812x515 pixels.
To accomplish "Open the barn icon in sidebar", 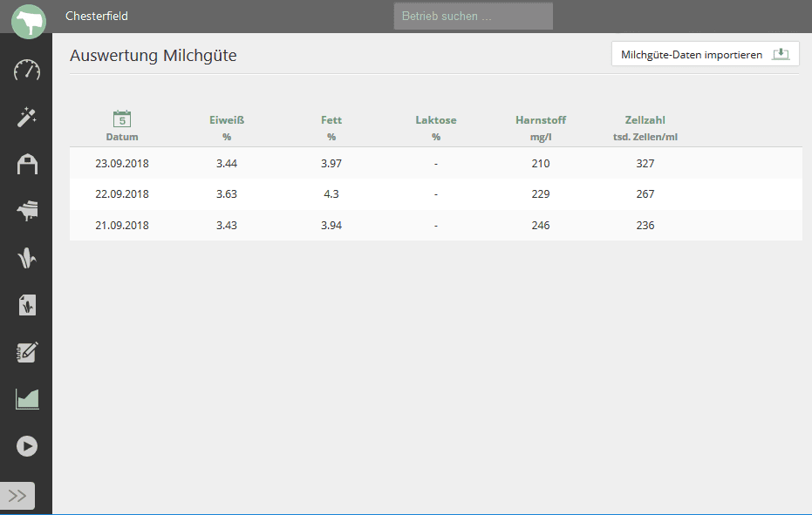I will pyautogui.click(x=27, y=165).
